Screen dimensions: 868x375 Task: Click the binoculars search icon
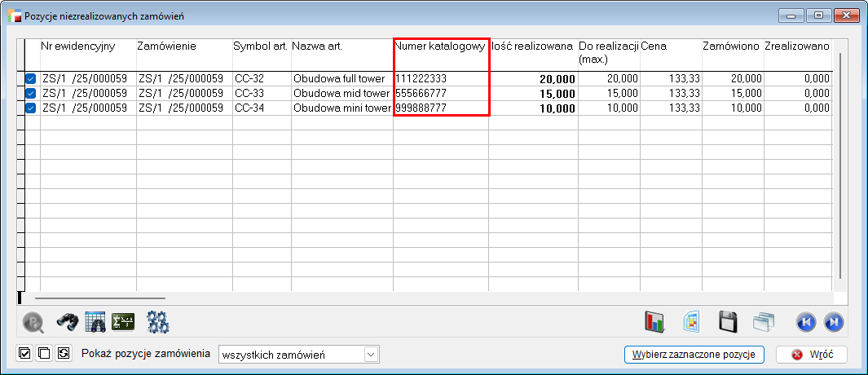(x=67, y=322)
